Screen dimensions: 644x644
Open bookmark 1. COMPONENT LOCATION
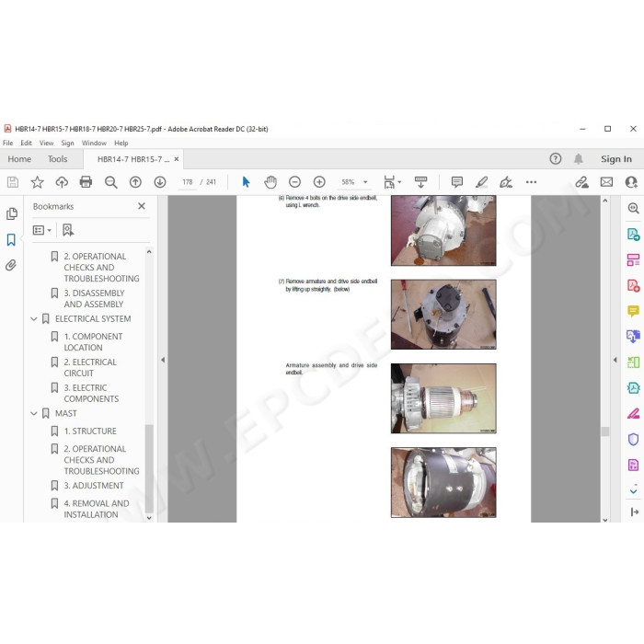93,341
